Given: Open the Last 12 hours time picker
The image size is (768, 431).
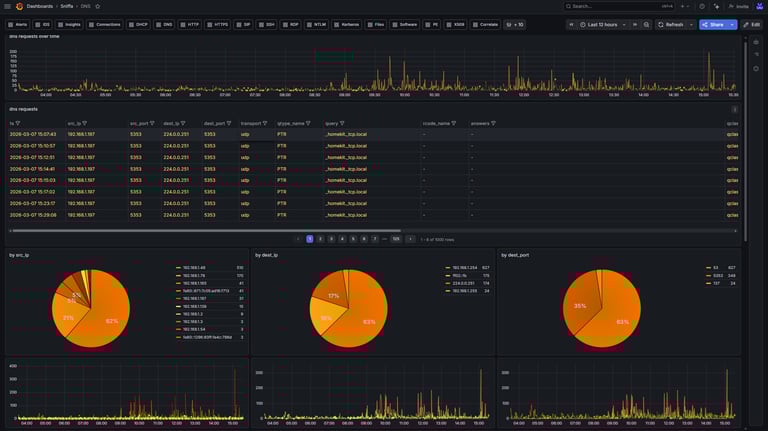Looking at the screenshot, I should coord(602,24).
